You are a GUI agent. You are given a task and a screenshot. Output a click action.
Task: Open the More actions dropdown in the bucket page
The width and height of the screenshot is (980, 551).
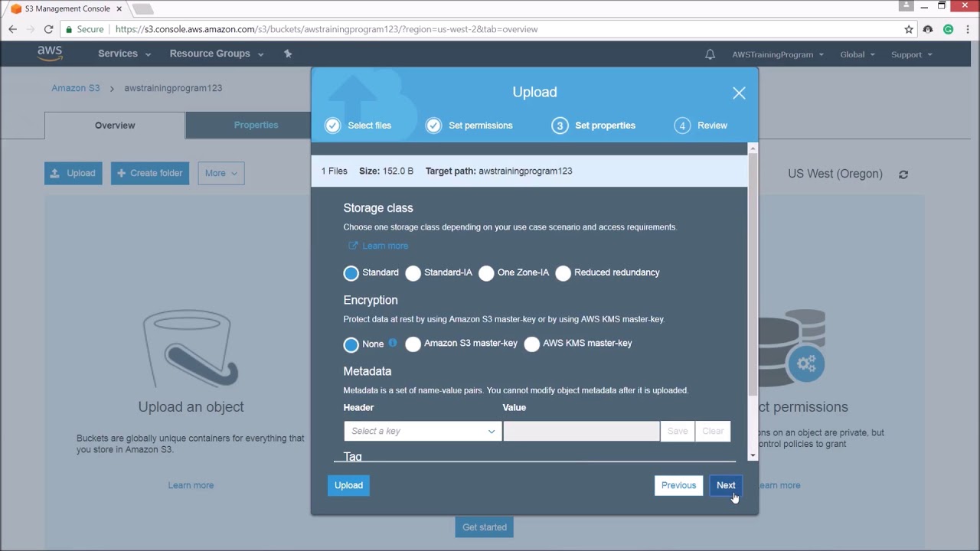click(x=221, y=173)
